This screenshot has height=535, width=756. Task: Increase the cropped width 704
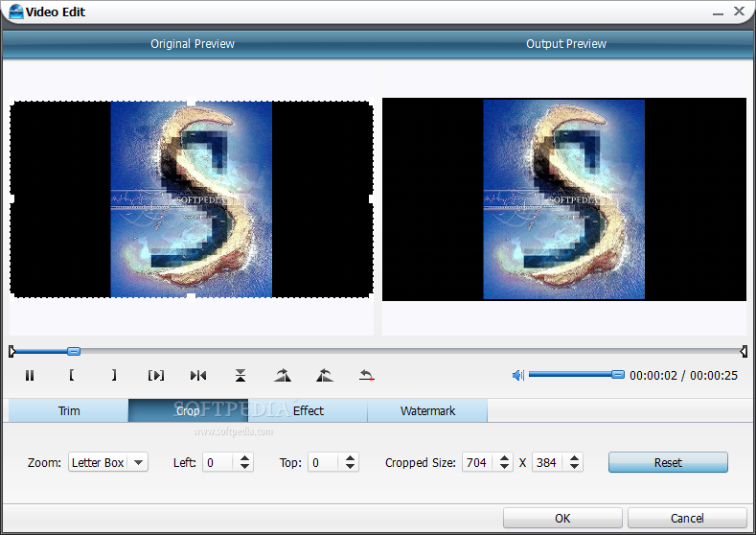(x=504, y=457)
